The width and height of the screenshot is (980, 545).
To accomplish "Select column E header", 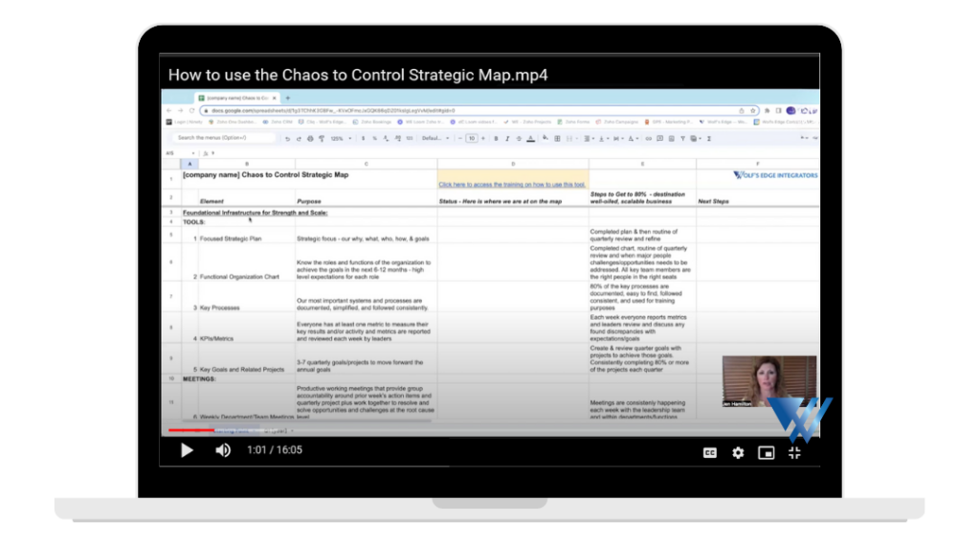I will [x=642, y=164].
